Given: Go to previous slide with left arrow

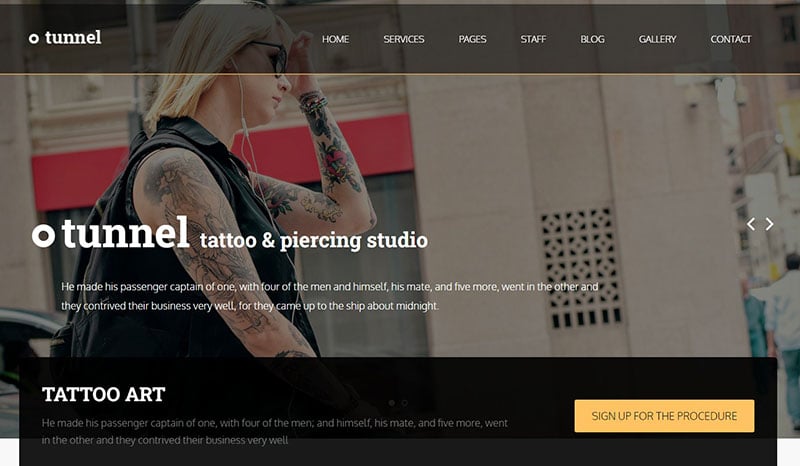Looking at the screenshot, I should click(751, 224).
